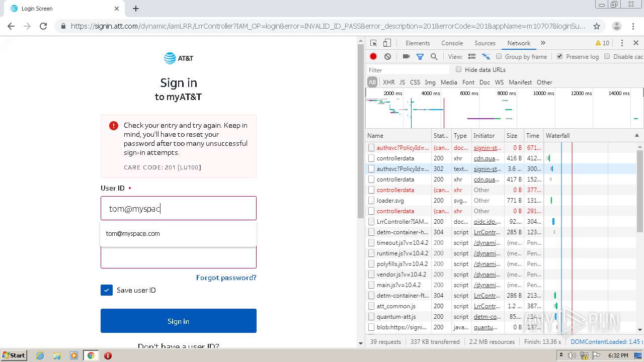Toggle the network filter funnel icon

point(420,57)
